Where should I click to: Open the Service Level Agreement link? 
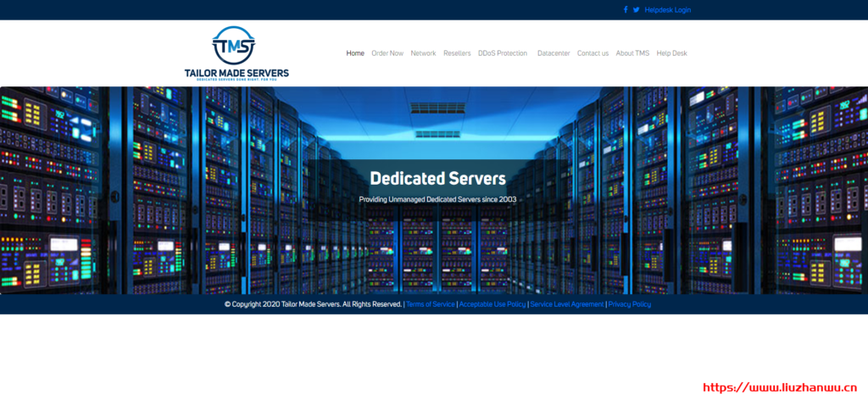pyautogui.click(x=567, y=304)
